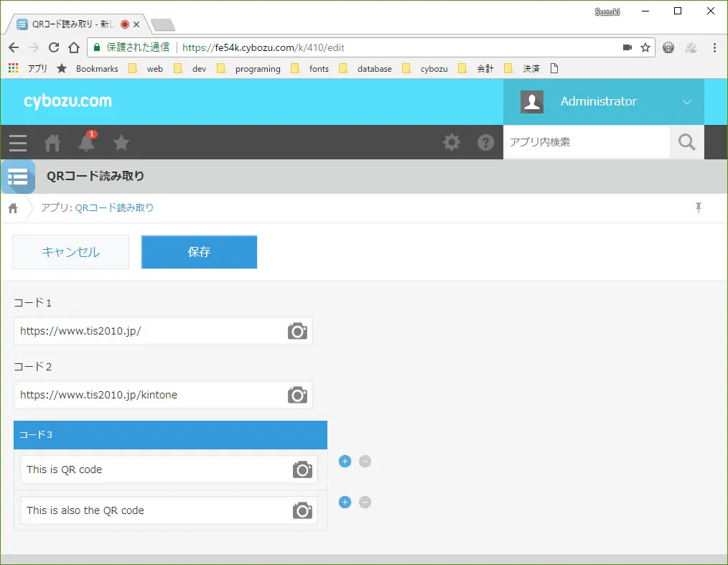Screen dimensions: 728x565
Task: Bookmark this page with the star
Action: click(x=645, y=47)
